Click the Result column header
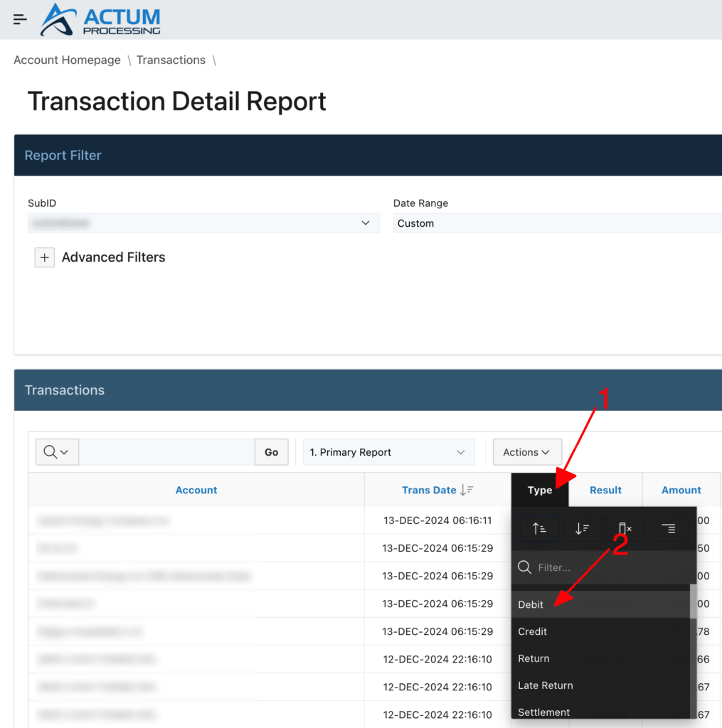 (605, 490)
